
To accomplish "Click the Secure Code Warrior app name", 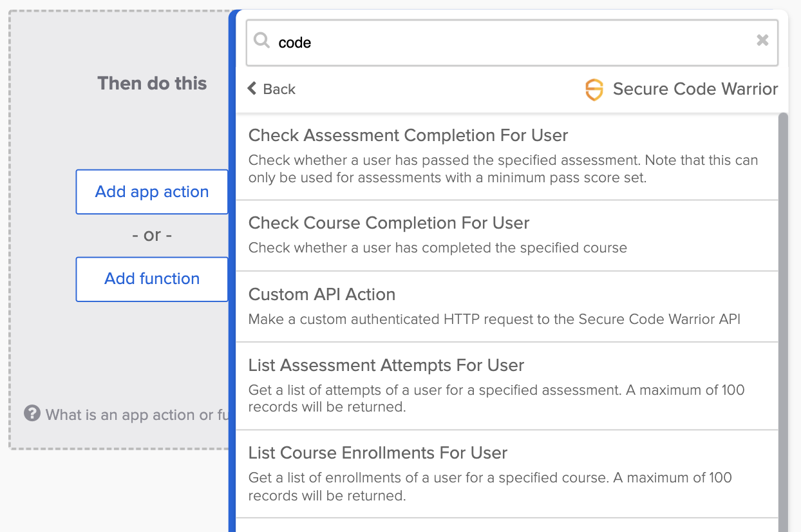I will pyautogui.click(x=695, y=89).
